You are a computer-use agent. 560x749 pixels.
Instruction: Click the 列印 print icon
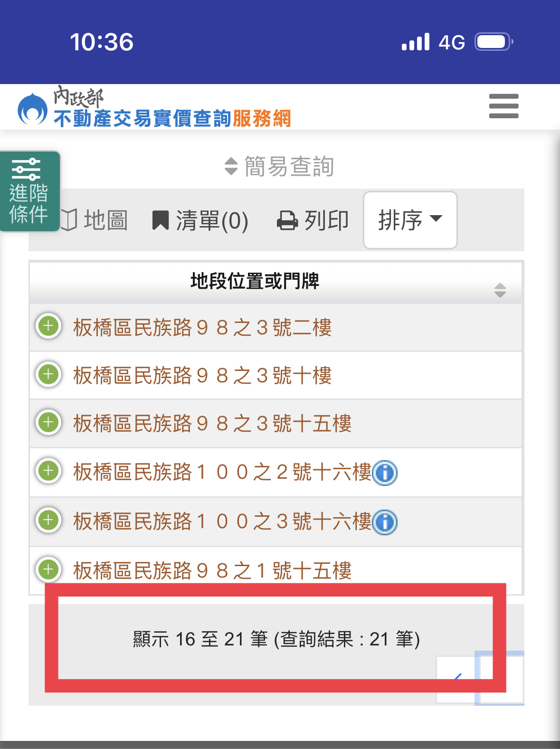(313, 220)
